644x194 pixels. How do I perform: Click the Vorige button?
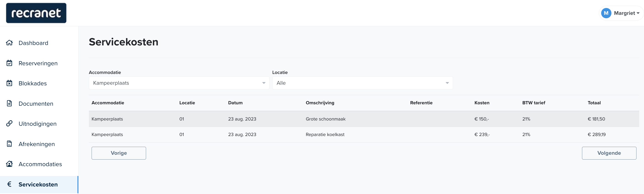pos(119,153)
